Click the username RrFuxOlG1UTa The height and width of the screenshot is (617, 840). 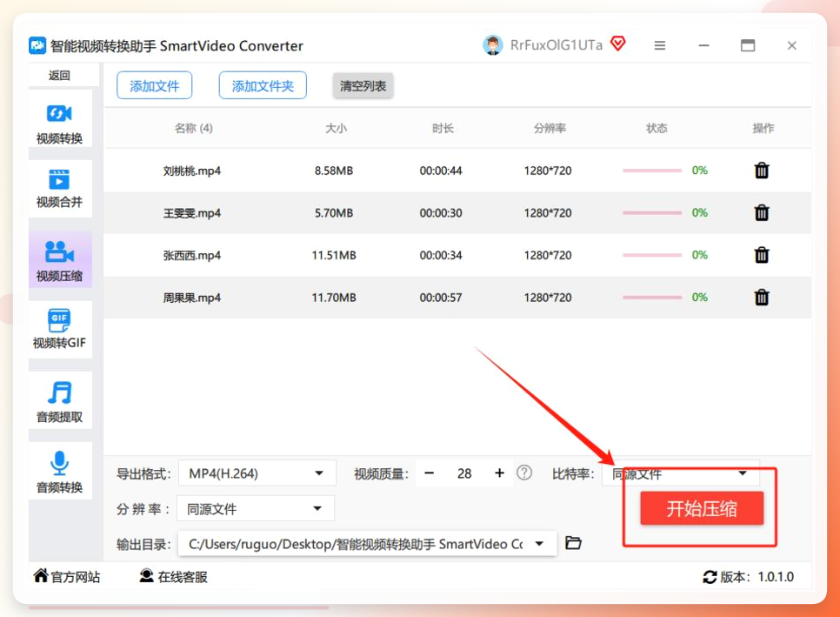pos(556,45)
